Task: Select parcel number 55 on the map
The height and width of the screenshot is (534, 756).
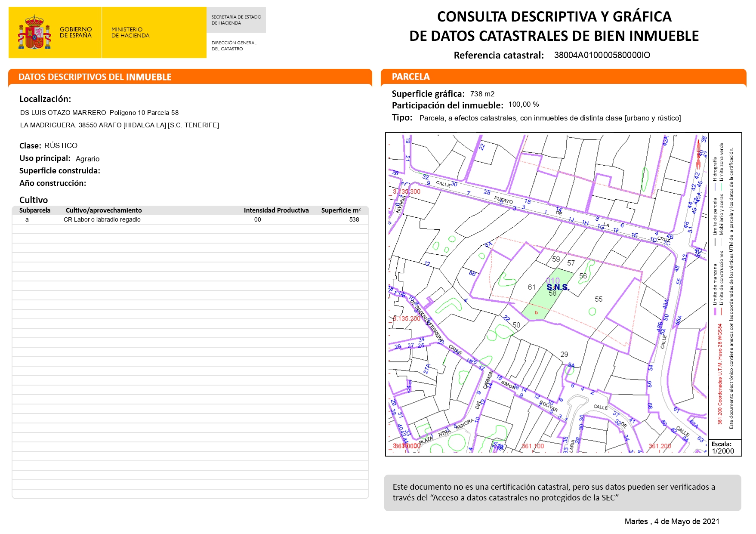Action: 599,299
